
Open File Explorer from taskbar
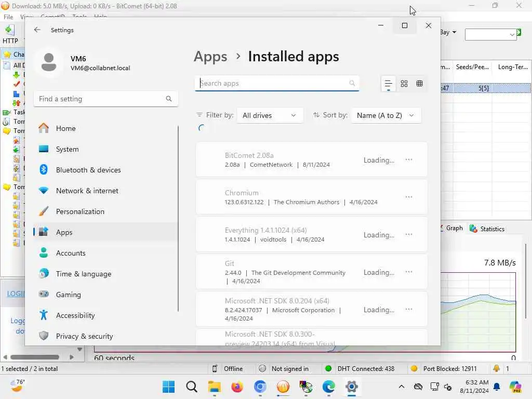click(215, 387)
